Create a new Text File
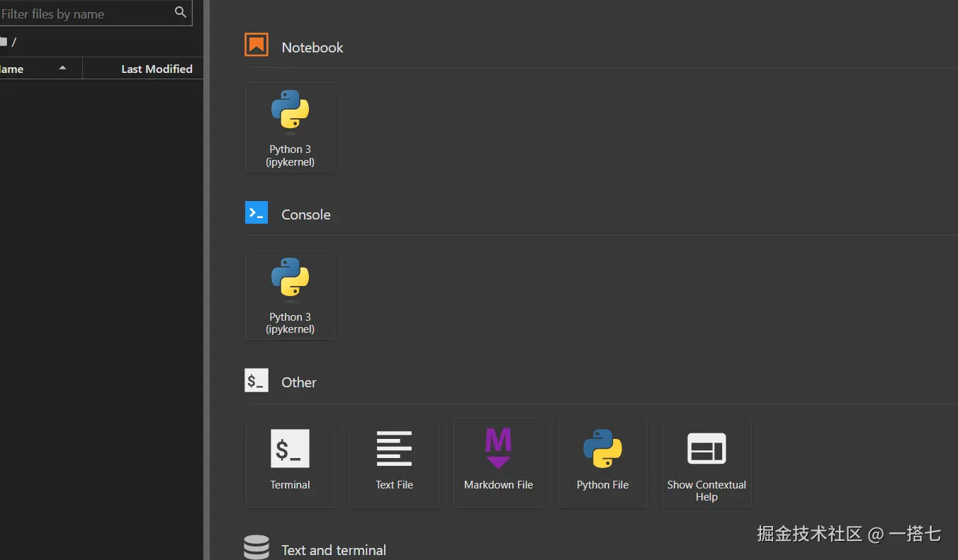Image resolution: width=958 pixels, height=560 pixels. coord(394,462)
